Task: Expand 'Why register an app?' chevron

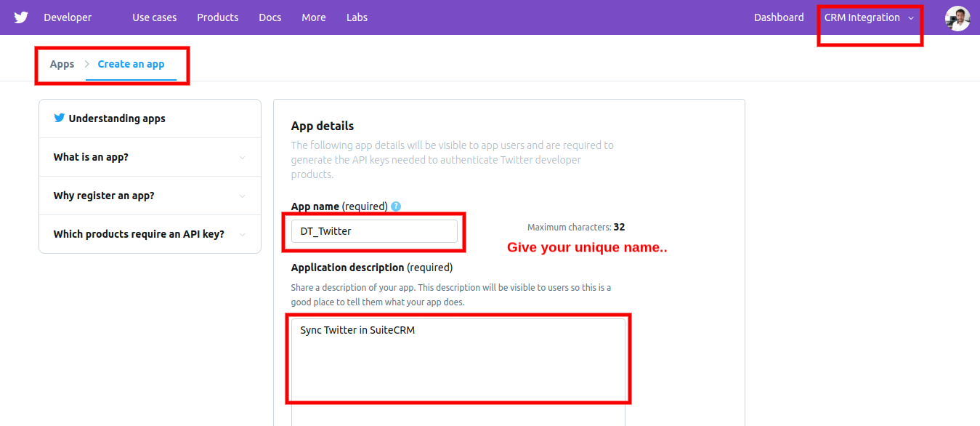Action: 242,196
